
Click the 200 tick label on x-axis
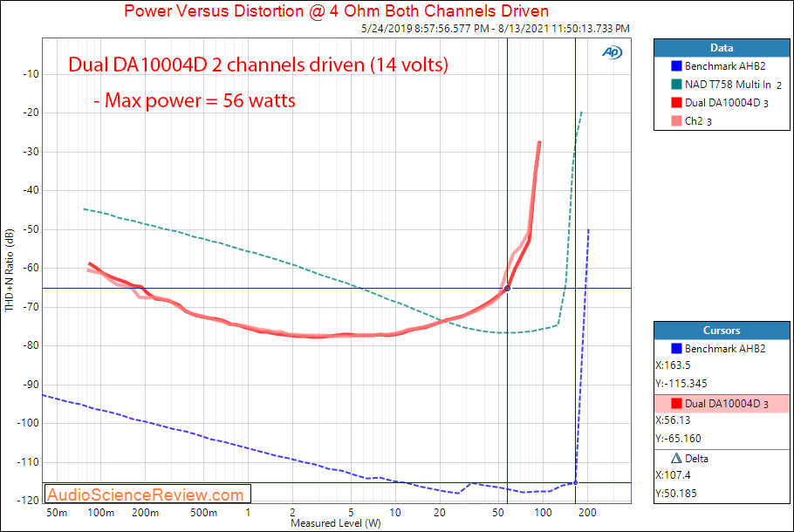[587, 513]
